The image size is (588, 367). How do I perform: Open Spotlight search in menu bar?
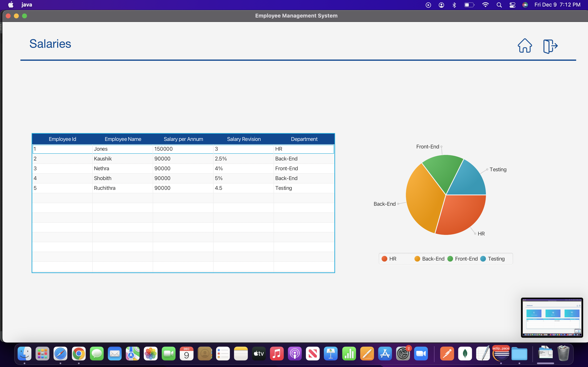pos(499,5)
